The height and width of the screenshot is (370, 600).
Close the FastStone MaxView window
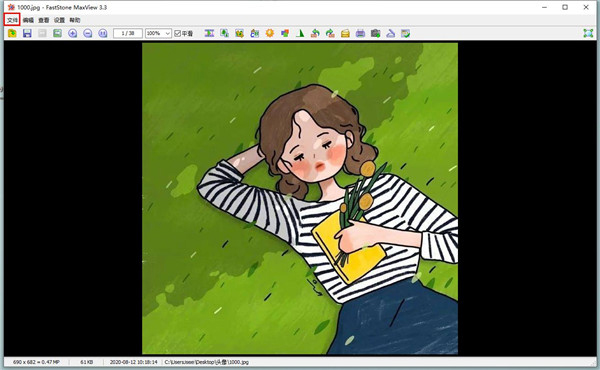[x=586, y=7]
